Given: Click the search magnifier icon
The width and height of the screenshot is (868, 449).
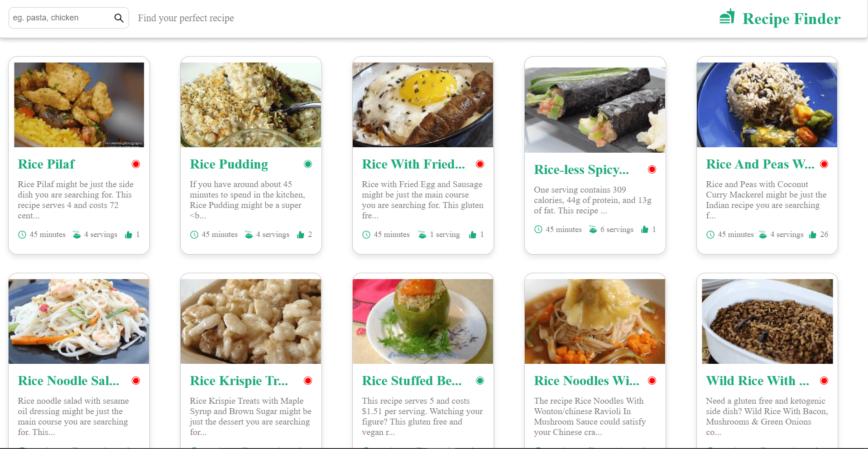Looking at the screenshot, I should click(x=119, y=18).
